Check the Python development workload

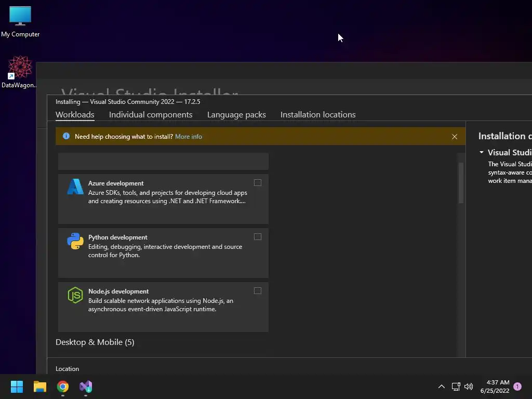258,237
